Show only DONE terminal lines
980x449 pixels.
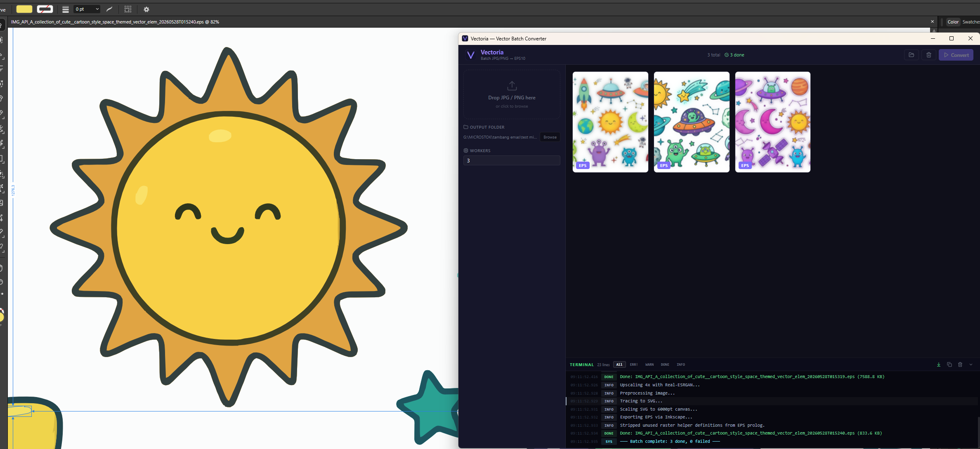tap(665, 364)
